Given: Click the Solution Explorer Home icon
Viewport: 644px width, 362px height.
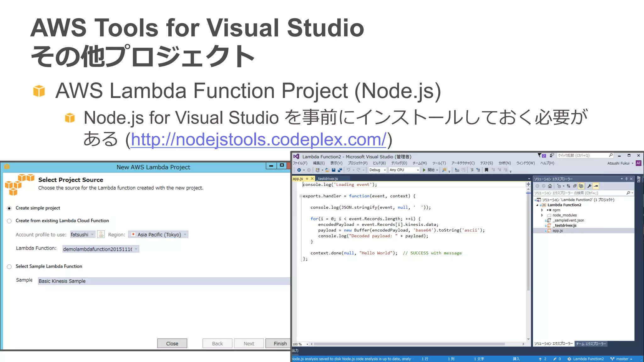Looking at the screenshot, I should point(550,186).
